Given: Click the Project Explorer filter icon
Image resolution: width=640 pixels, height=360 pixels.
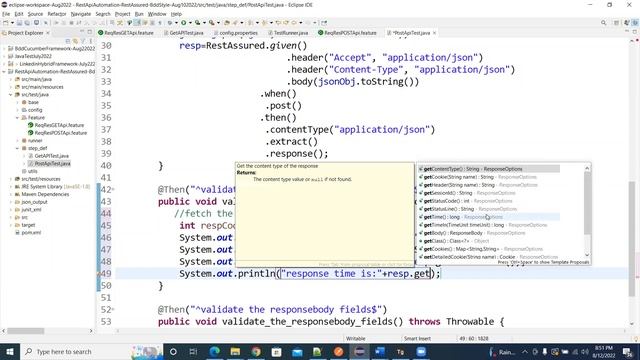Looking at the screenshot, I should coord(83,41).
